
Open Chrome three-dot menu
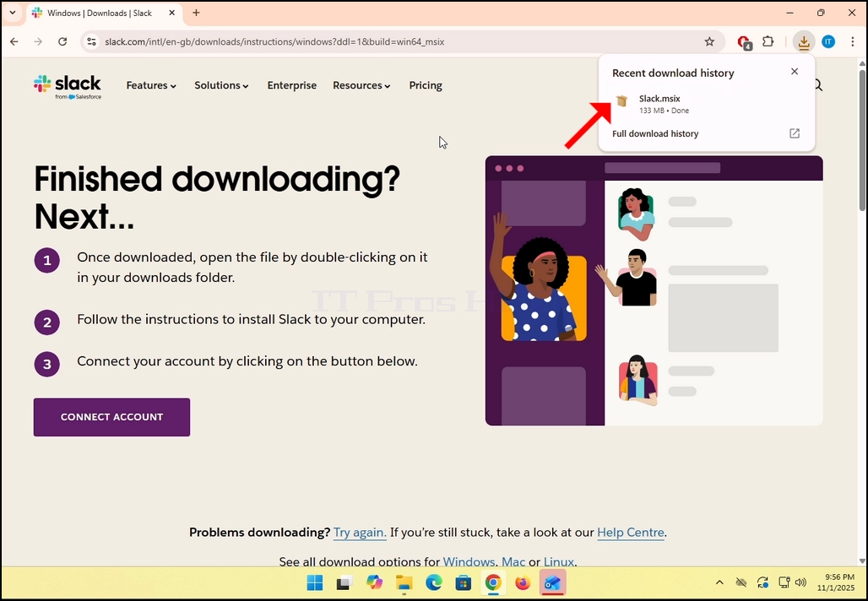pos(853,41)
